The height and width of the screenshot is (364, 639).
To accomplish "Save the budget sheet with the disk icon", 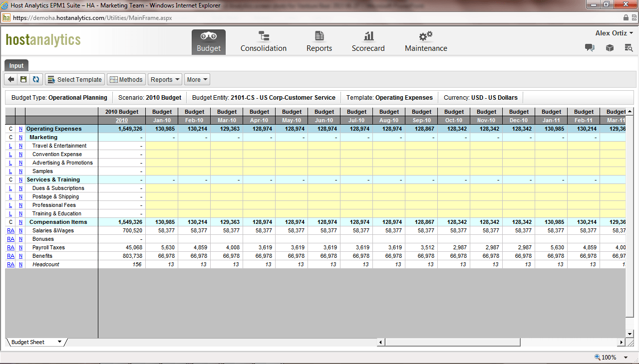I will coord(22,79).
